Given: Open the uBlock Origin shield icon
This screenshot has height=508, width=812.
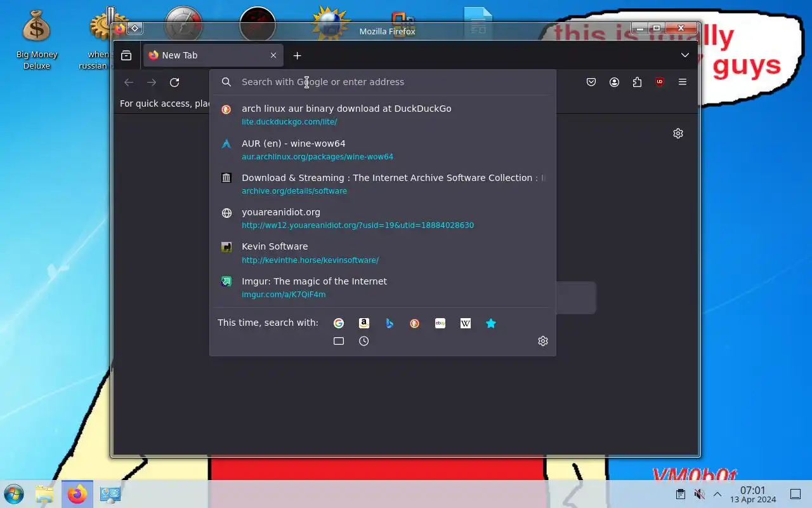Looking at the screenshot, I should click(x=660, y=82).
